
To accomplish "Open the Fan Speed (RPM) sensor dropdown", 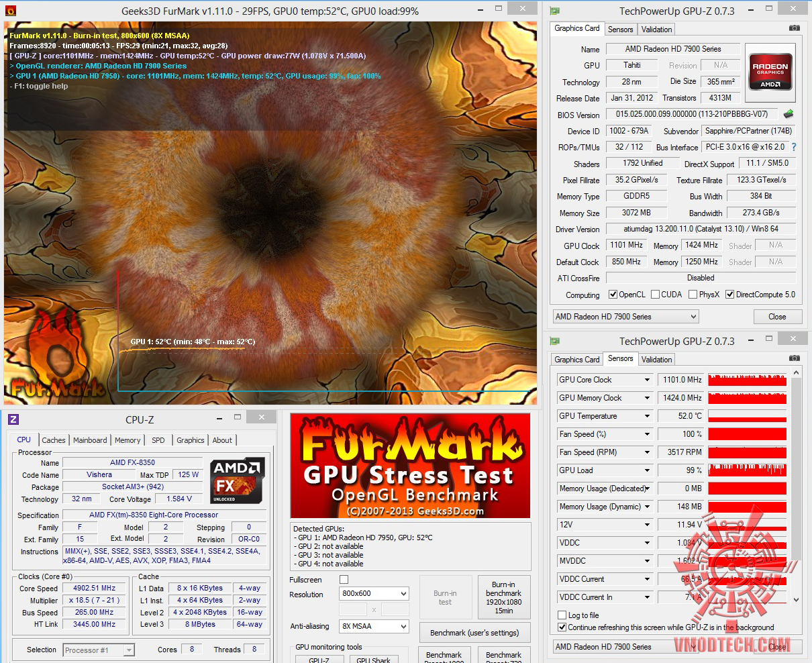I will [604, 452].
